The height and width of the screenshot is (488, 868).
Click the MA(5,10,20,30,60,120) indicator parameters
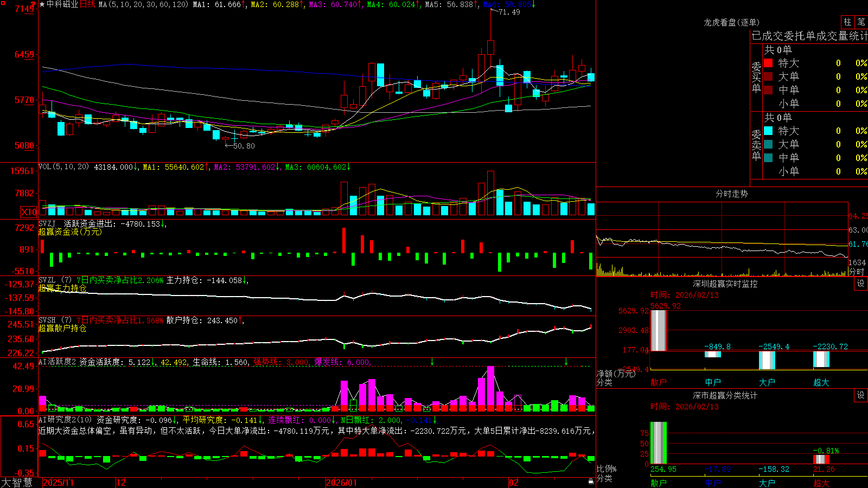[143, 4]
